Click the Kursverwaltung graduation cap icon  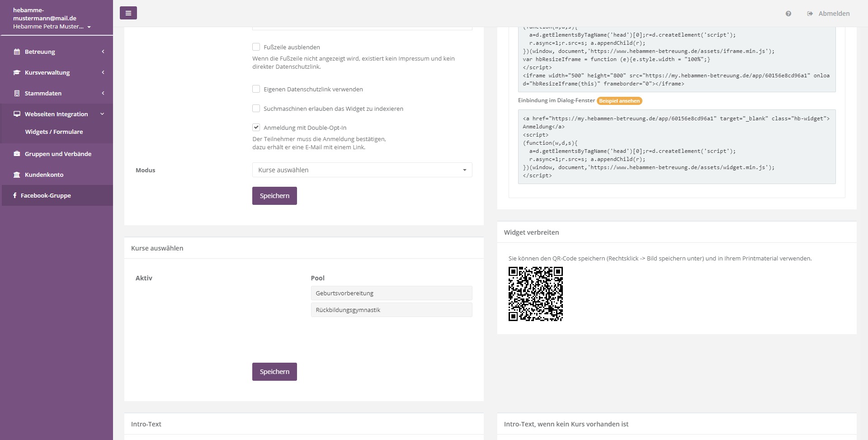pyautogui.click(x=17, y=72)
